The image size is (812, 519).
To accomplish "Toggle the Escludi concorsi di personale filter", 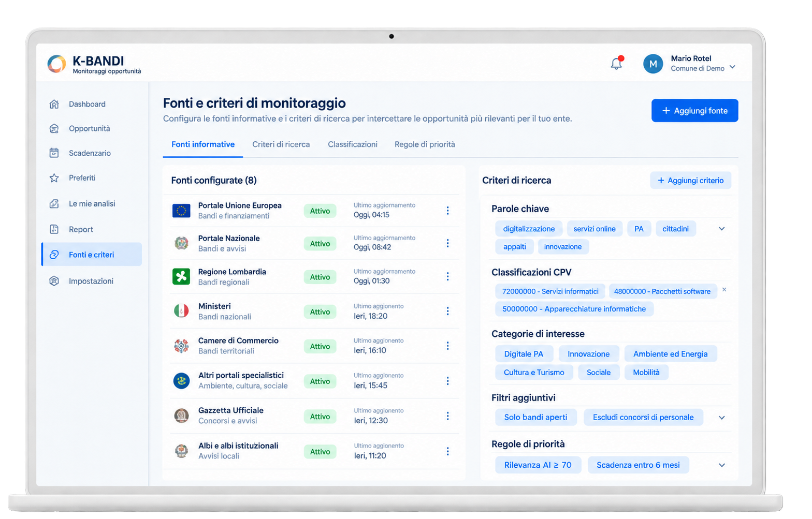I will pyautogui.click(x=643, y=418).
